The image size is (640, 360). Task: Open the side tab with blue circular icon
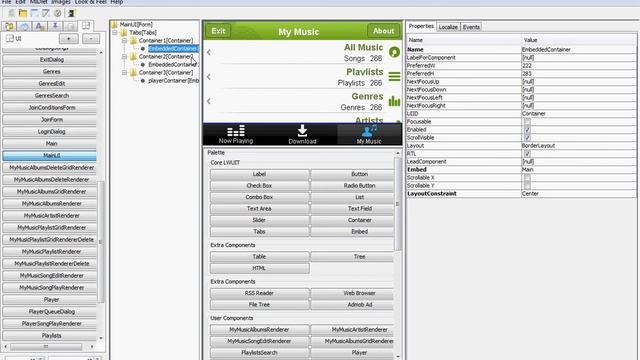24,27
